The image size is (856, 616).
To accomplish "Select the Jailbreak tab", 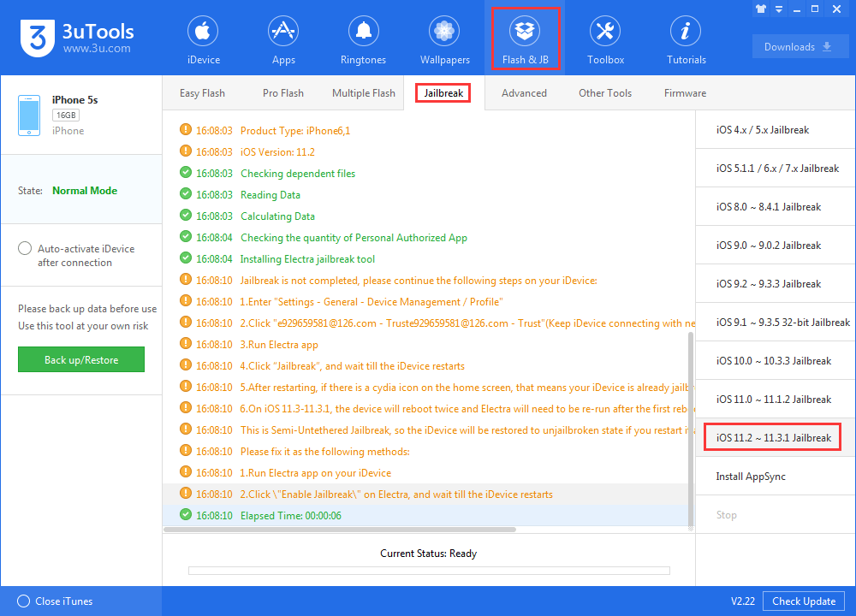I will [x=443, y=92].
